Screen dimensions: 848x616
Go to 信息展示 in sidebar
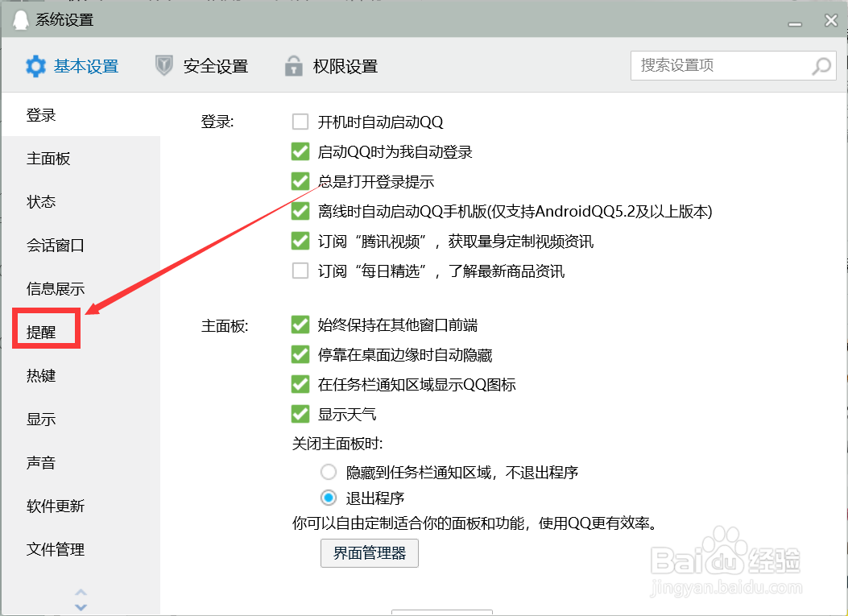81,288
